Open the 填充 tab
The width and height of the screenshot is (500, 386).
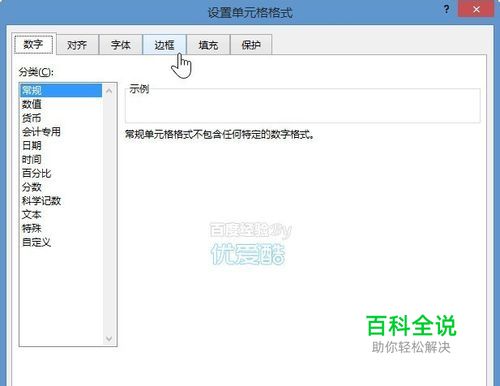[208, 45]
